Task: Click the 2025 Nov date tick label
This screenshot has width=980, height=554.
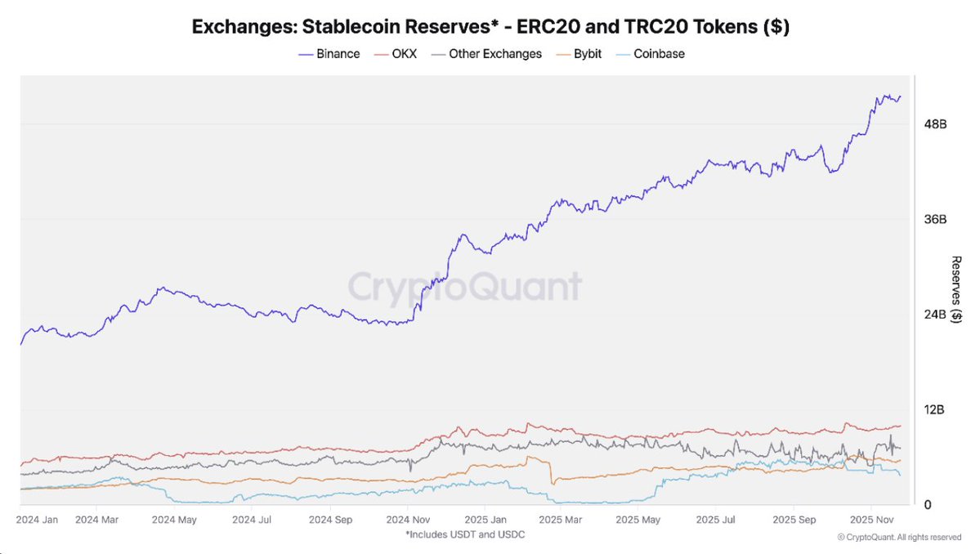Action: [x=873, y=519]
